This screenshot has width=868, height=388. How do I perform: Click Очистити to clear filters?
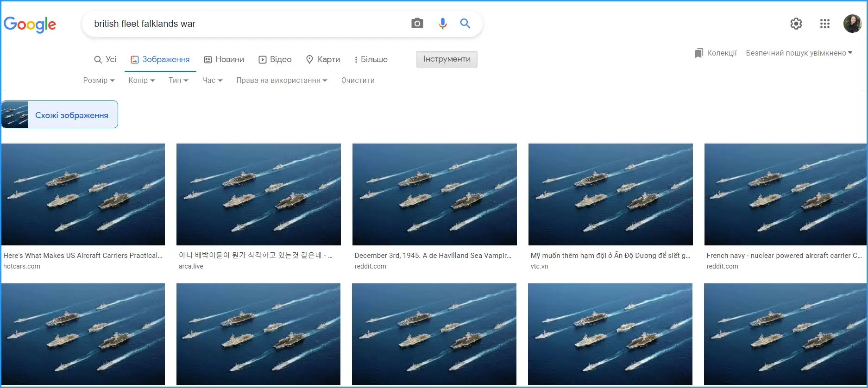358,80
